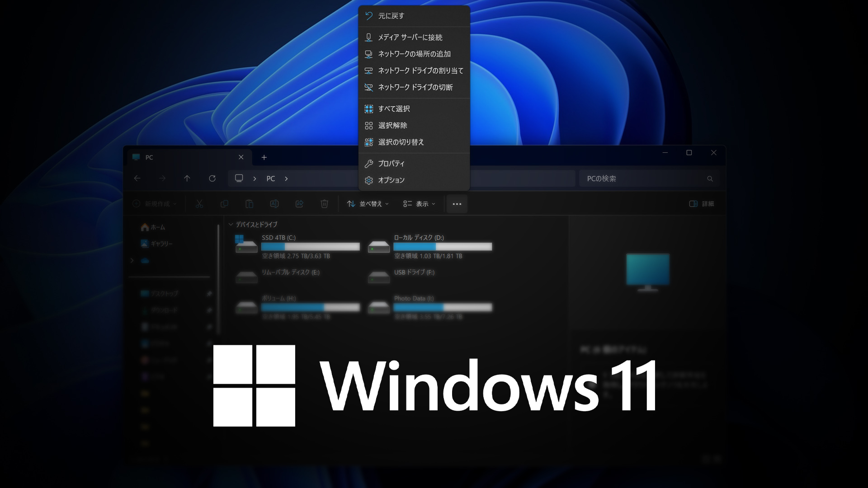This screenshot has width=868, height=488.
Task: Click the navigation pane scrollbar
Action: [218, 279]
